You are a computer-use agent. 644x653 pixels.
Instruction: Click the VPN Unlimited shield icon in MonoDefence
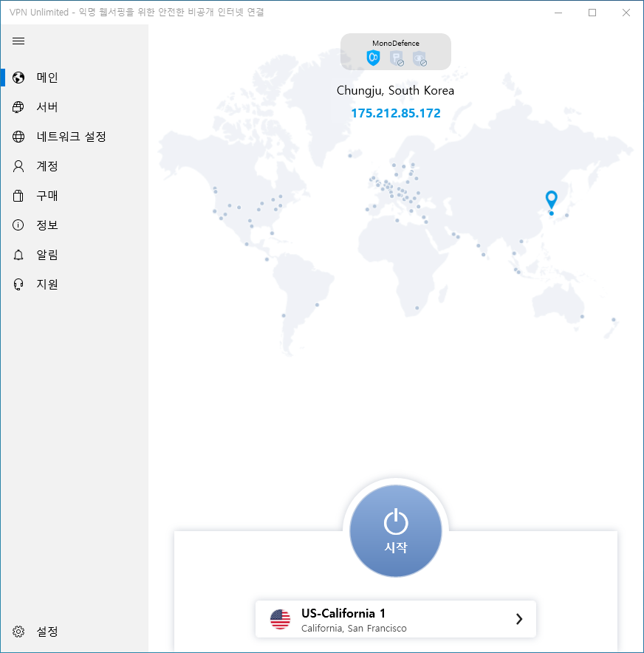pos(374,58)
